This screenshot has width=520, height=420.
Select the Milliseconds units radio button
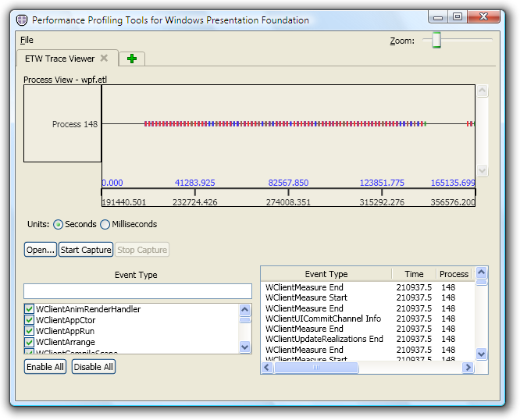click(105, 225)
